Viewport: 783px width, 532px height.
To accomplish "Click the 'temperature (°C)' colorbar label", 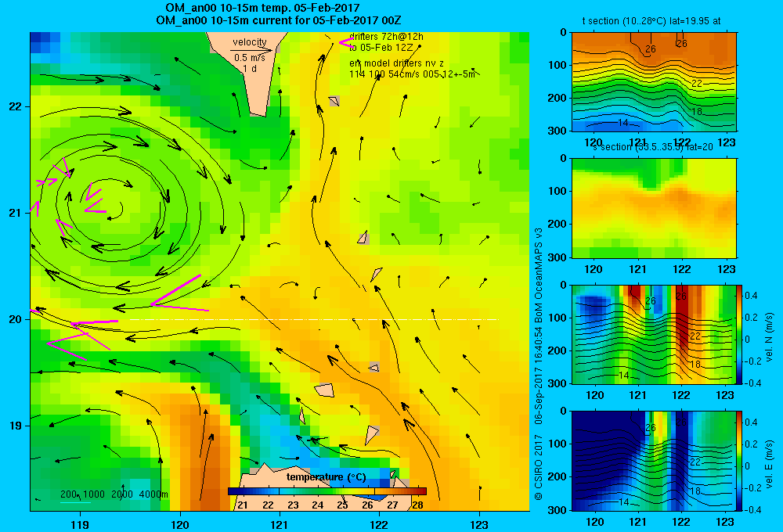I will click(326, 477).
